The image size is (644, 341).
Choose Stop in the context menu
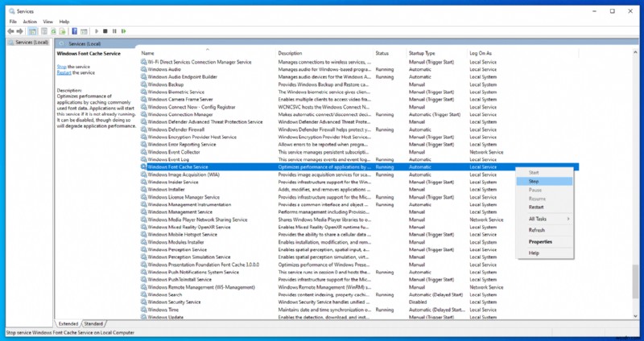[x=545, y=182]
